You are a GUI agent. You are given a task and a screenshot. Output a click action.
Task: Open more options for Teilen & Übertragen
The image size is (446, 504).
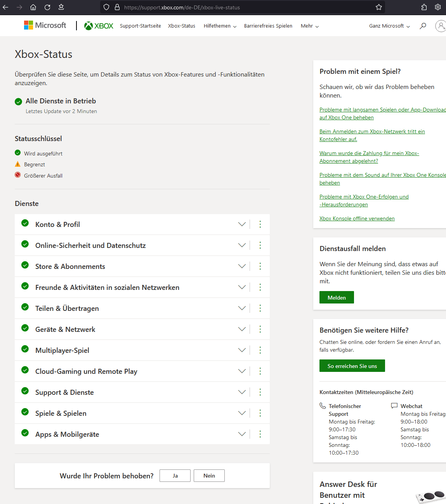(260, 308)
